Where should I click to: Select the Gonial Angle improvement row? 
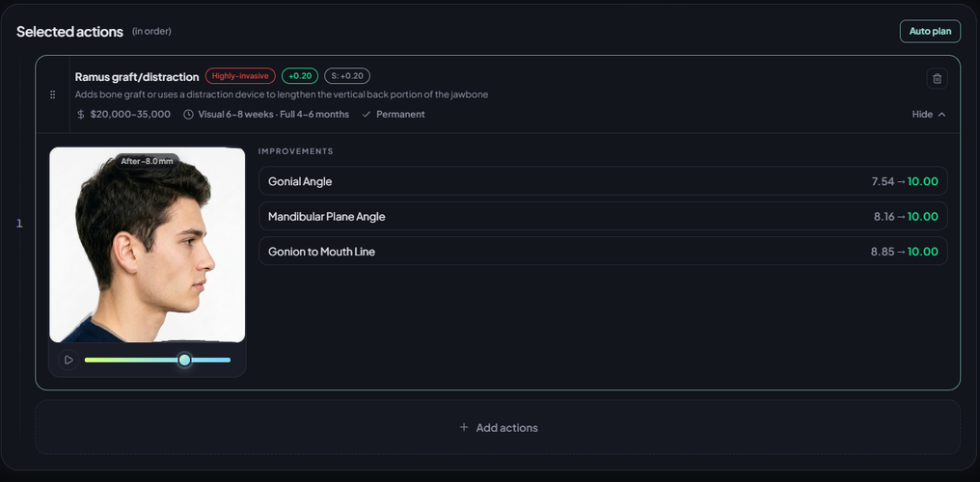pyautogui.click(x=603, y=181)
